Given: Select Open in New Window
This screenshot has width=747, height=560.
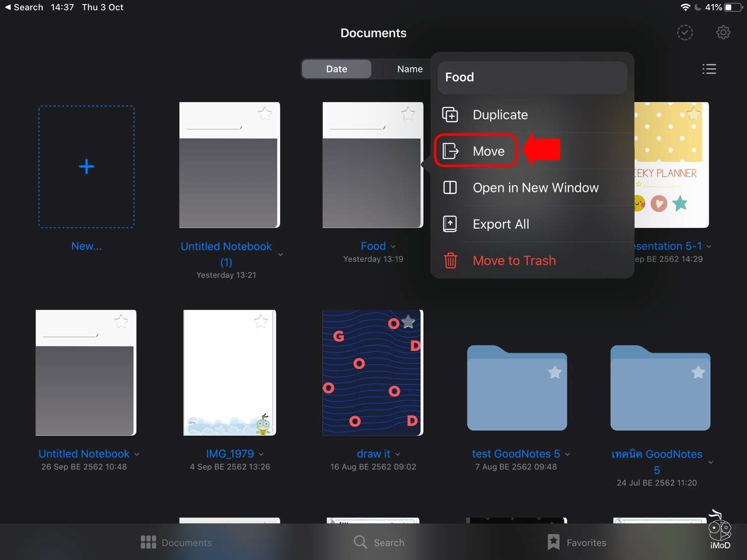Looking at the screenshot, I should [535, 187].
